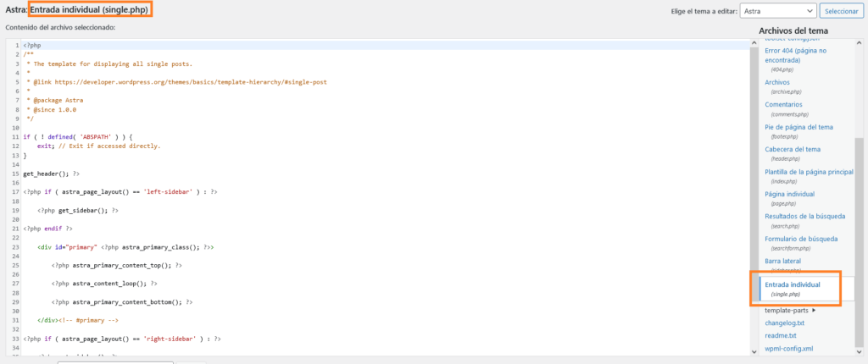Click the </div><!-- #primary --> line
The image size is (868, 364).
(x=78, y=320)
